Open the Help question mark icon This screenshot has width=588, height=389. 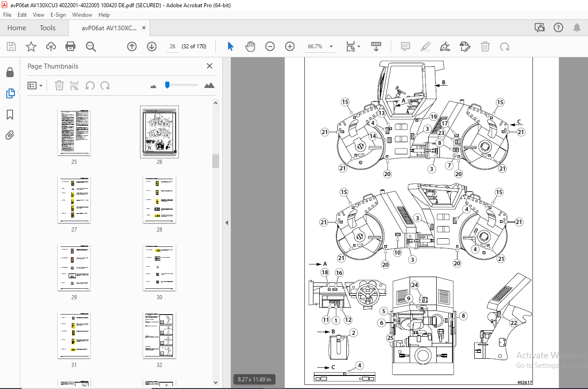(558, 28)
